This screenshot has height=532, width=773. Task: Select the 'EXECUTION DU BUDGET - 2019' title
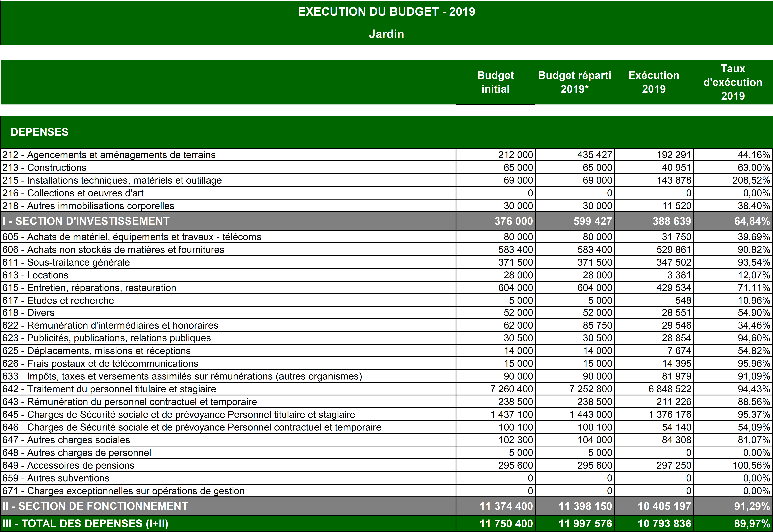(386, 12)
